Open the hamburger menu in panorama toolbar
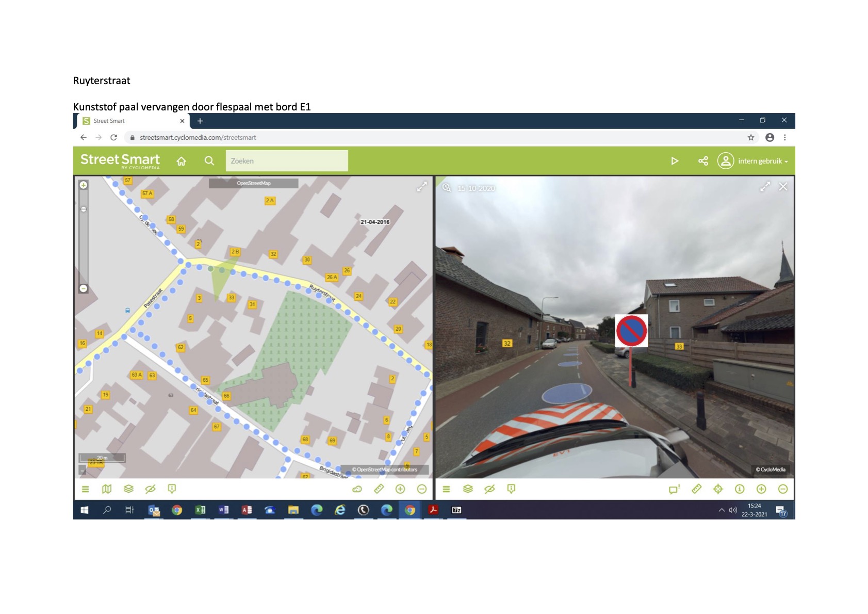Image resolution: width=868 pixels, height=614 pixels. click(447, 489)
